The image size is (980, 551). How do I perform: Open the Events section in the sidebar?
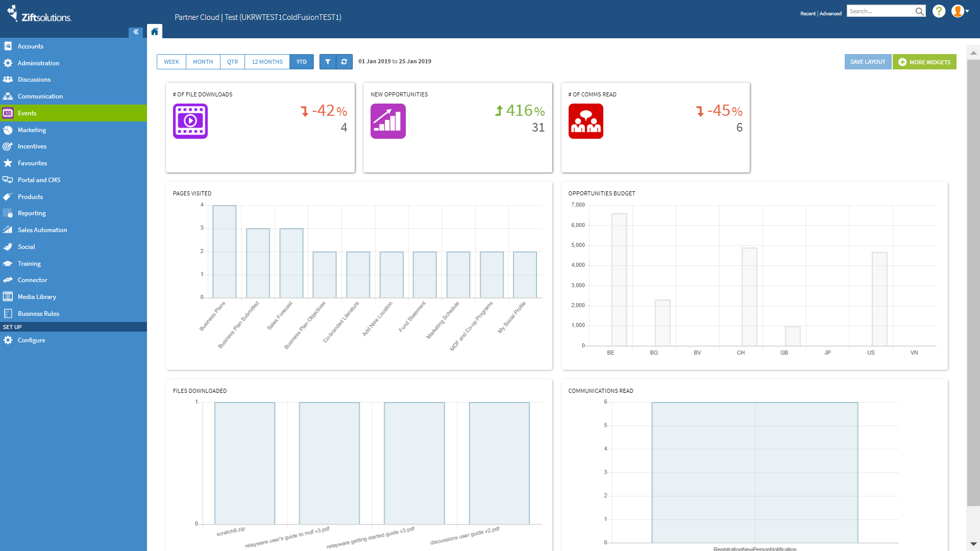pos(28,113)
